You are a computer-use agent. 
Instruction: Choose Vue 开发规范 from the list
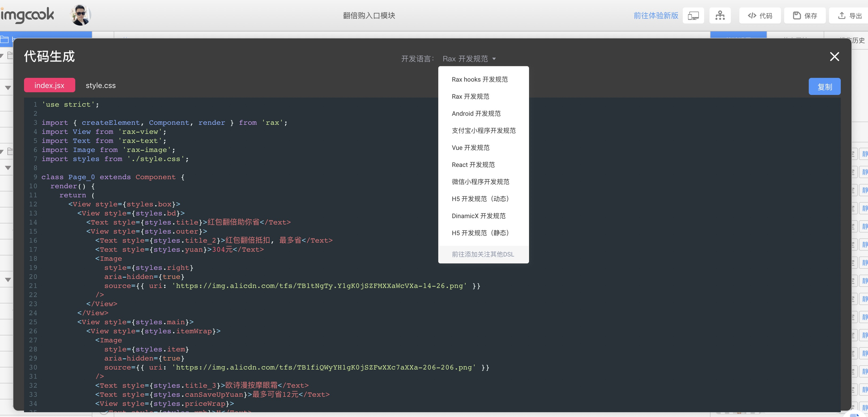(x=470, y=148)
